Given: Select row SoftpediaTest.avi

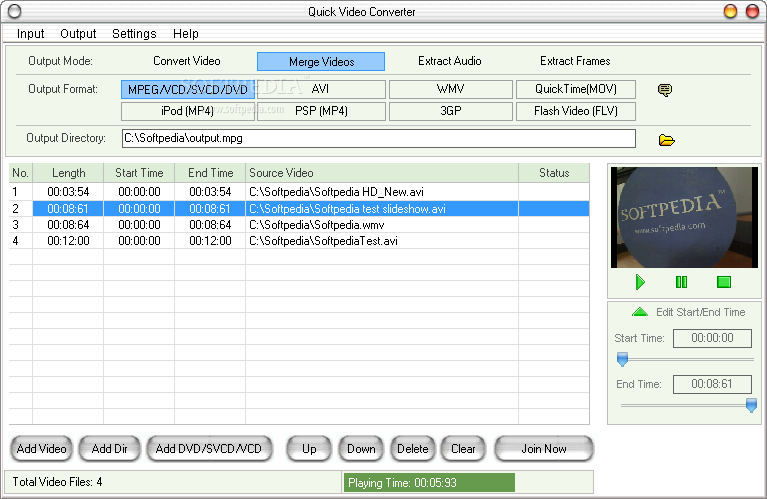Looking at the screenshot, I should coord(299,241).
